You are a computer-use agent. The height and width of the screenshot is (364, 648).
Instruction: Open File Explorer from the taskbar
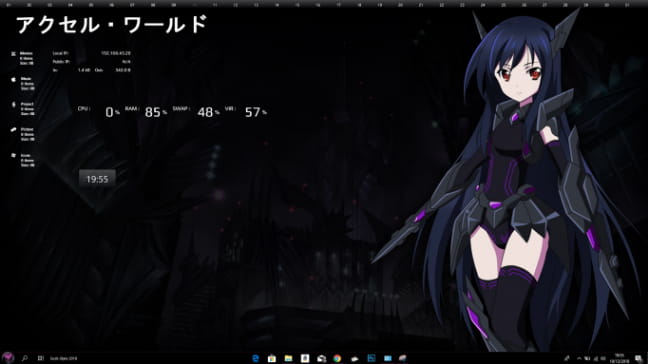pyautogui.click(x=288, y=358)
